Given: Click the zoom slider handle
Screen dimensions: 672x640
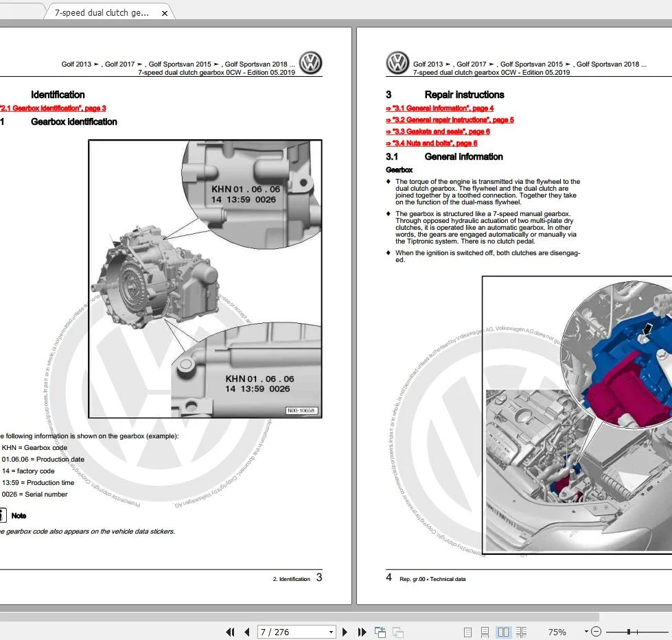Looking at the screenshot, I should coord(629,632).
